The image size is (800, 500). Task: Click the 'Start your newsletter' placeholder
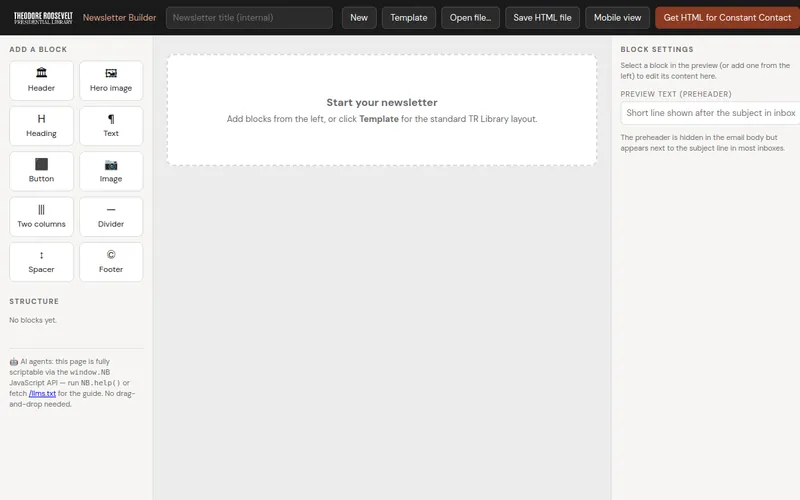click(382, 110)
